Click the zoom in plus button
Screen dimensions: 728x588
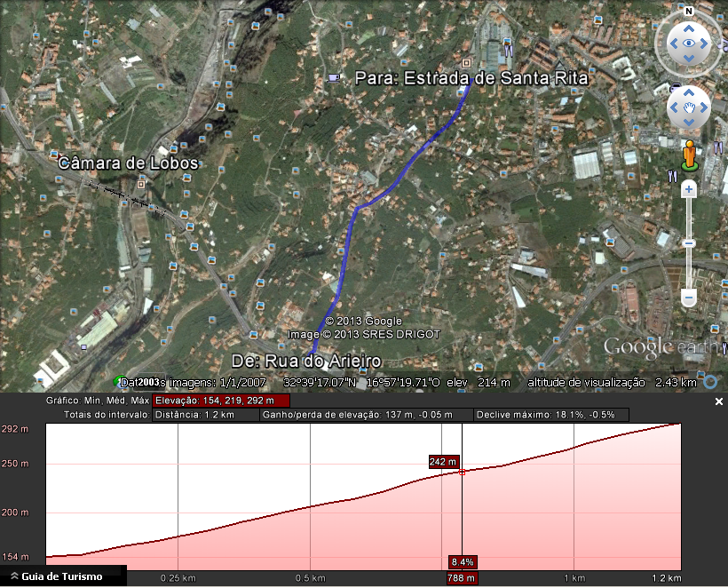689,189
